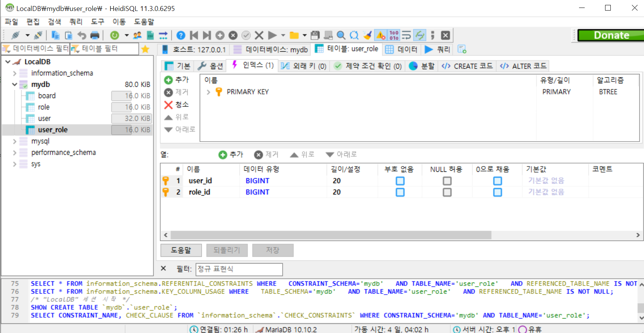644x333 pixels.
Task: Clear all indexes with red X
Action: [x=176, y=105]
